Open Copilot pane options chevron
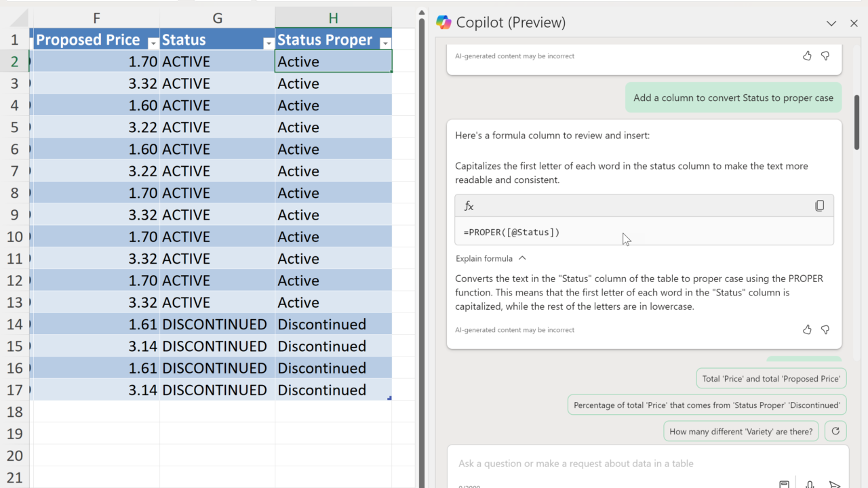Image resolution: width=868 pixels, height=488 pixels. (x=831, y=23)
